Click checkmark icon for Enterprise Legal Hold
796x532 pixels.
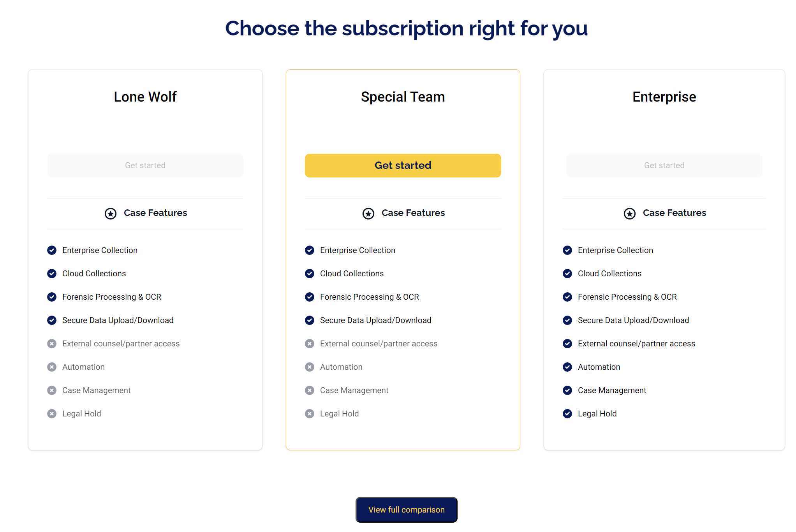[x=567, y=414]
